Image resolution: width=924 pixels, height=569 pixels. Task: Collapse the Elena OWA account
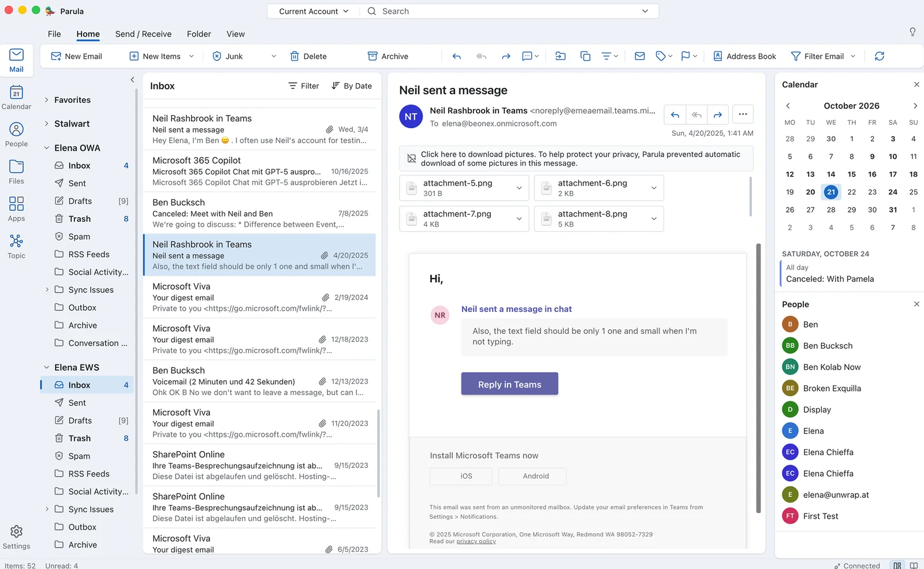pos(47,148)
